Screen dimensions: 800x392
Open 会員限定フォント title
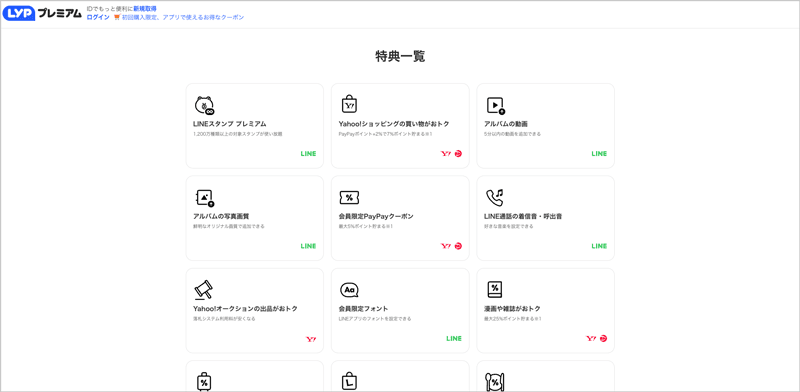pos(363,308)
